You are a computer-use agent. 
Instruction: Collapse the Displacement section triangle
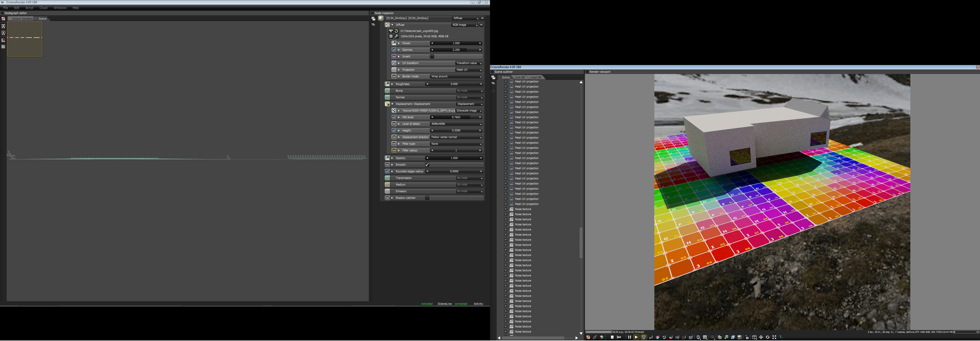click(392, 104)
